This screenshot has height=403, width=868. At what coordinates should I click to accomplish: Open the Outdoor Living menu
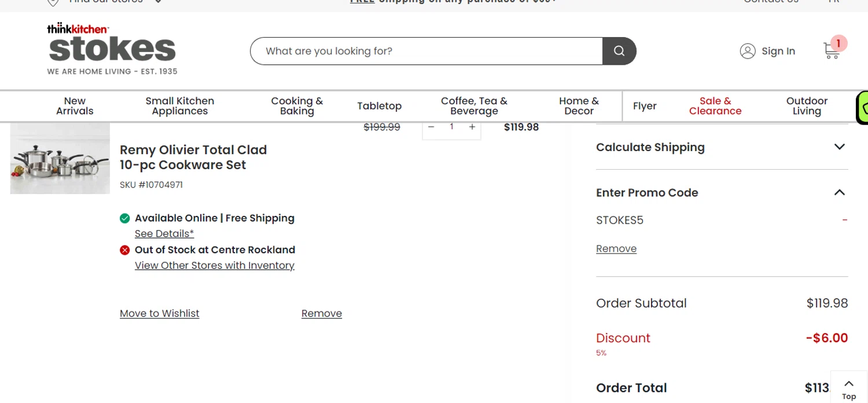click(807, 106)
